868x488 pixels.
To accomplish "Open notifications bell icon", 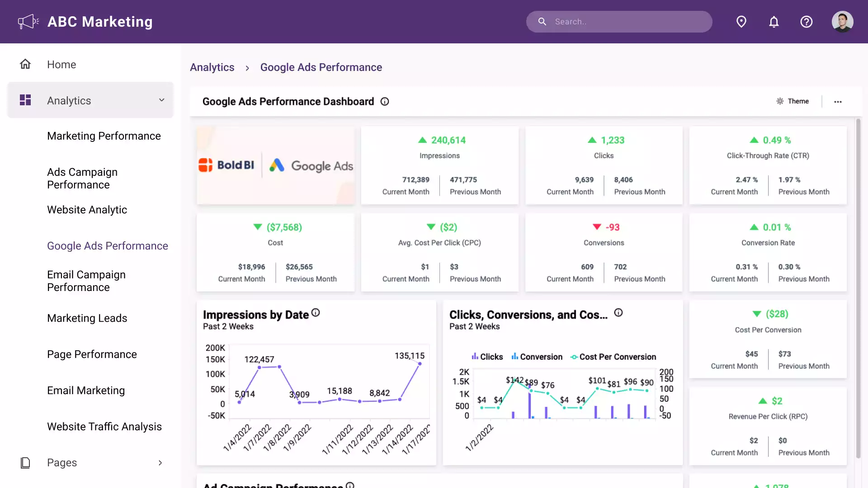I will coord(774,22).
